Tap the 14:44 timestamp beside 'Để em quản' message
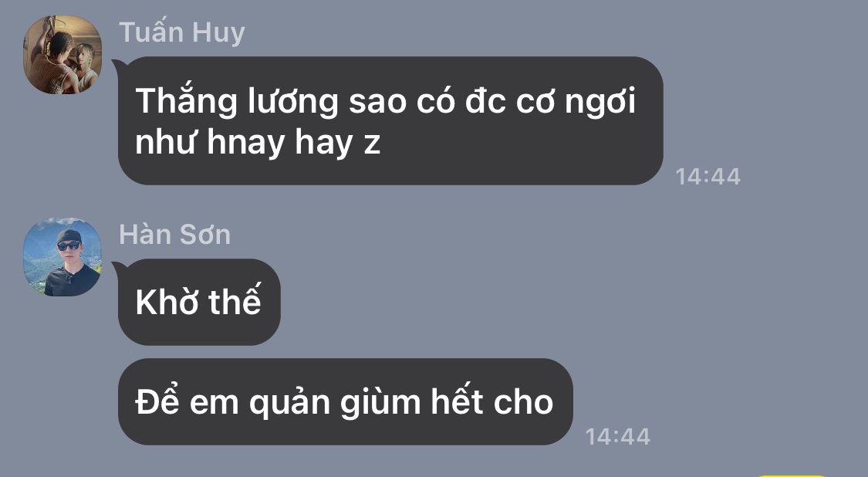 pos(618,437)
